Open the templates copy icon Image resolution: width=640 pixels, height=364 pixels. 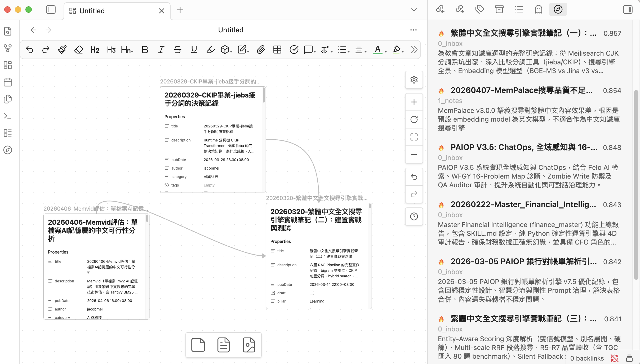pyautogui.click(x=8, y=99)
